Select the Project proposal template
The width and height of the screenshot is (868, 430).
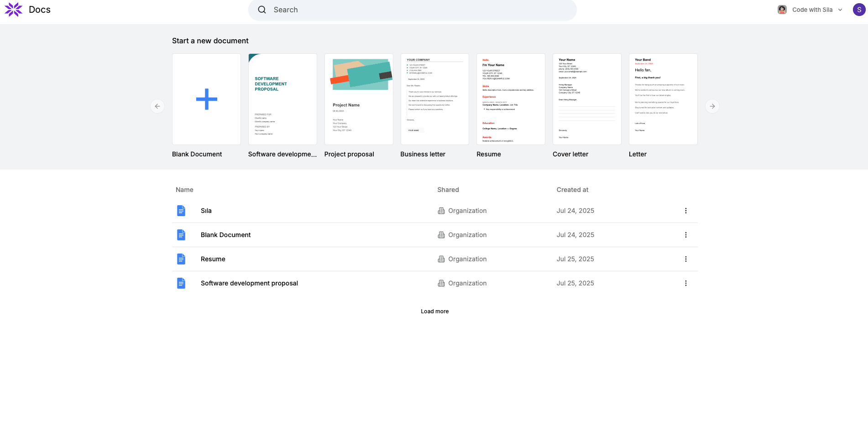[x=359, y=99]
